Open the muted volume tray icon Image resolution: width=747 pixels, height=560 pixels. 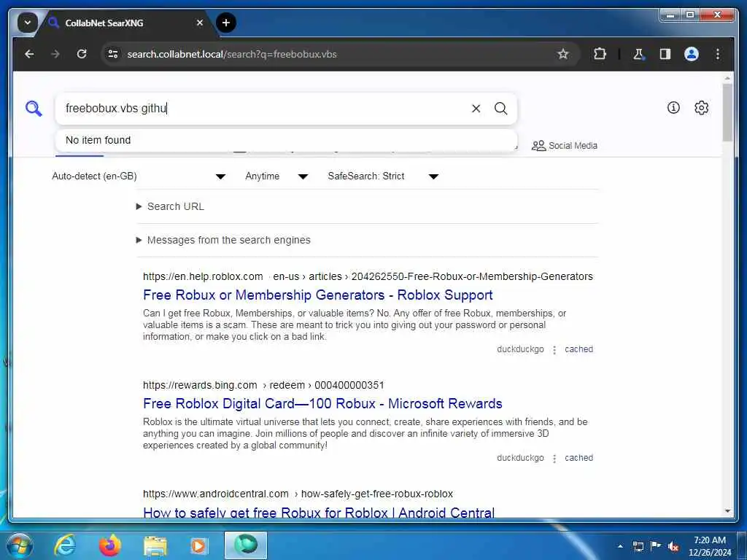[x=673, y=546]
